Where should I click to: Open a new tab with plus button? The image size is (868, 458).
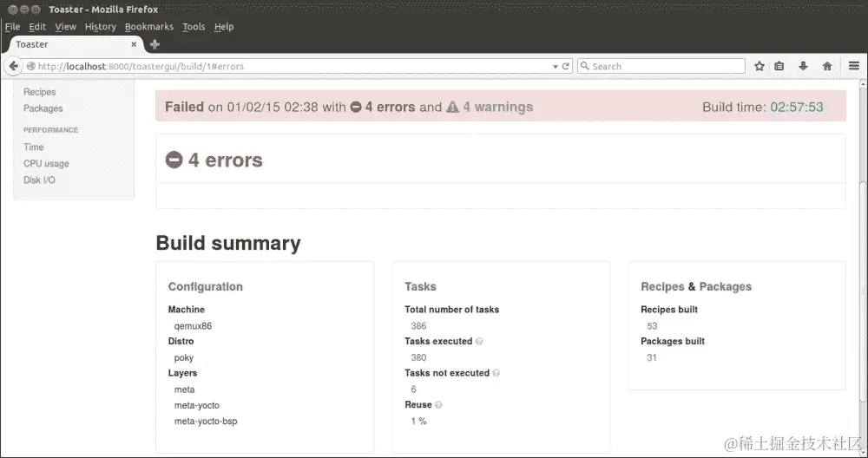coord(155,45)
